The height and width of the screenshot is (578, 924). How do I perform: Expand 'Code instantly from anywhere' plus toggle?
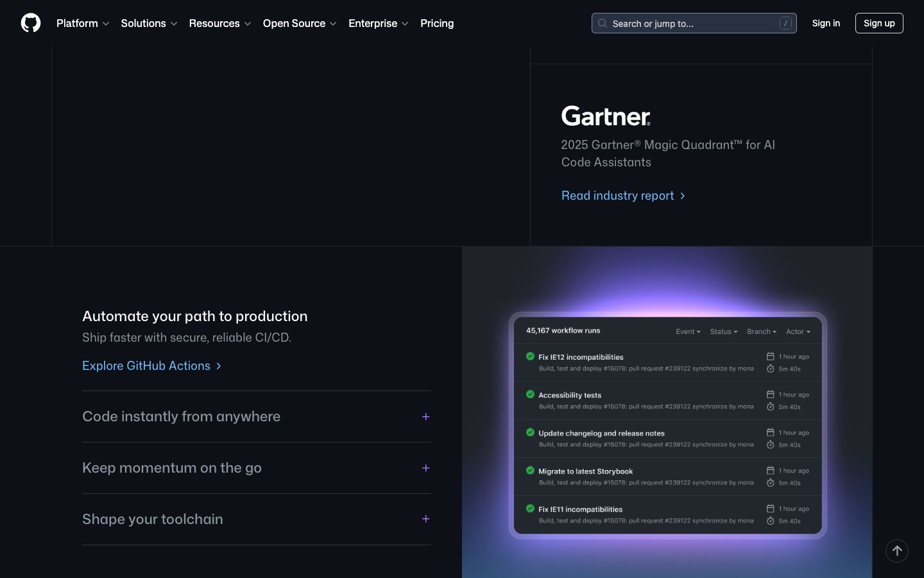click(425, 417)
